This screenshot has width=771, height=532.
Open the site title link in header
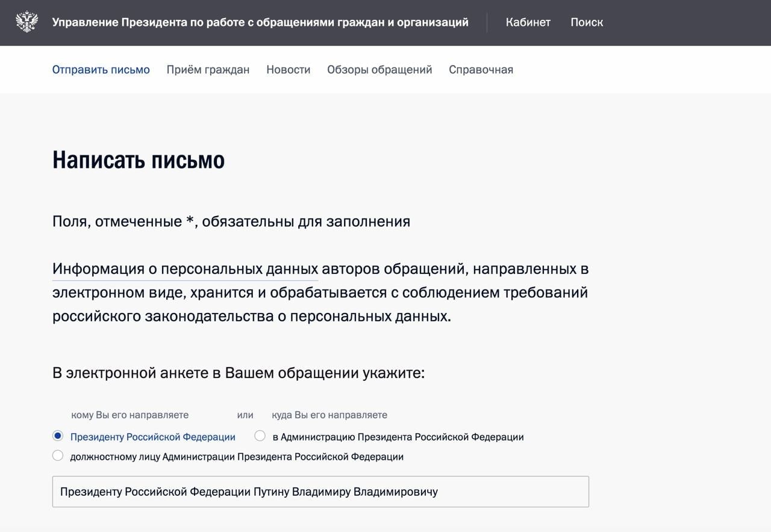[x=260, y=22]
